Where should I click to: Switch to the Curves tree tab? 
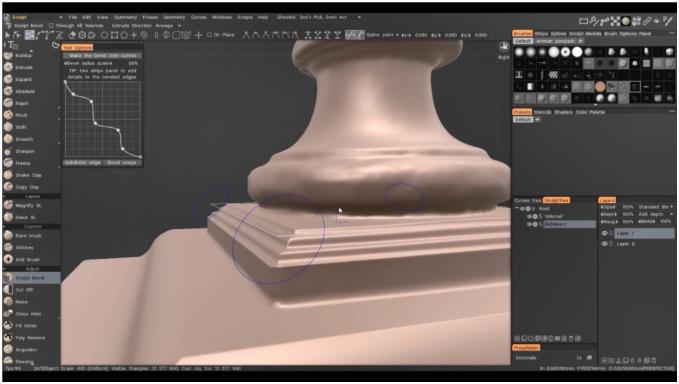(x=527, y=200)
